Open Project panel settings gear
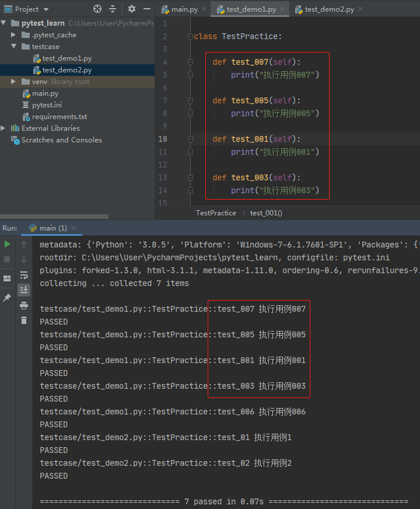 [131, 9]
